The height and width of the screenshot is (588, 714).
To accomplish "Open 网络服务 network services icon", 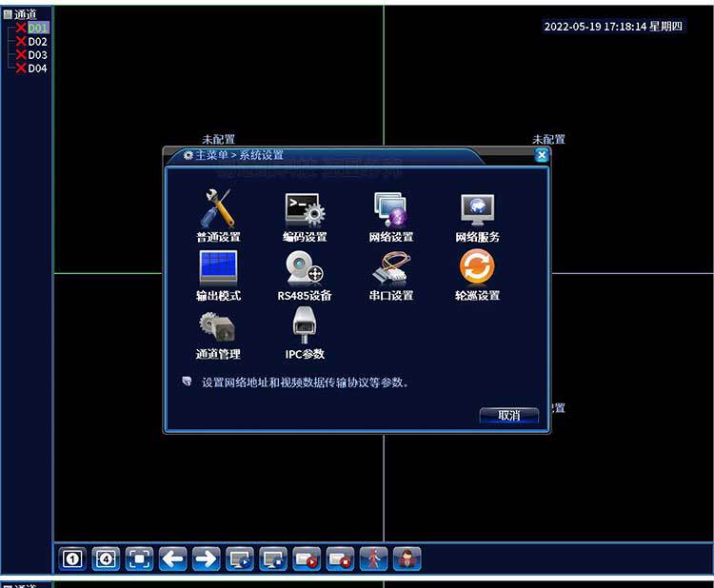I will coord(477,216).
